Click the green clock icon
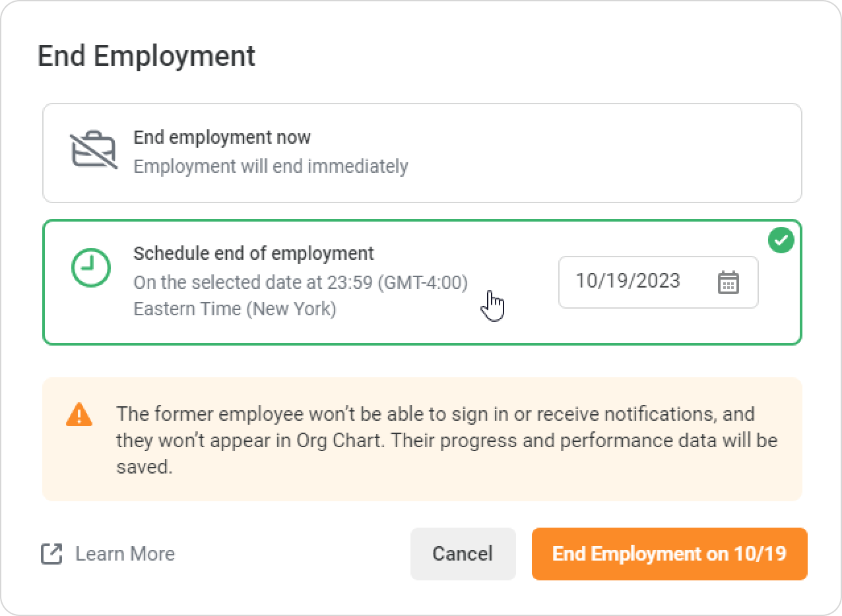The height and width of the screenshot is (616, 842). [x=90, y=267]
